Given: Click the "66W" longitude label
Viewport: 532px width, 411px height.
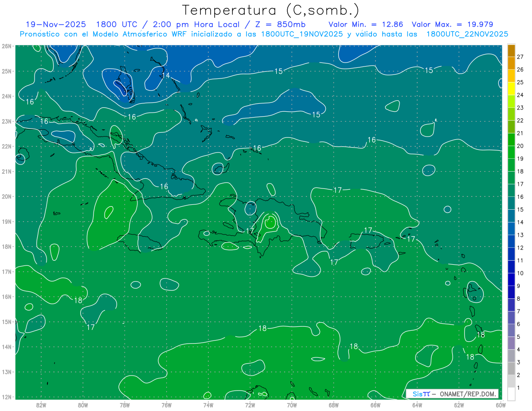Looking at the screenshot, I should 376,405.
